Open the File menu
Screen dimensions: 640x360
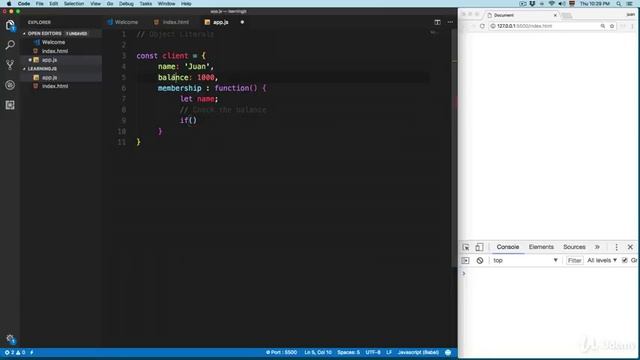coord(40,4)
